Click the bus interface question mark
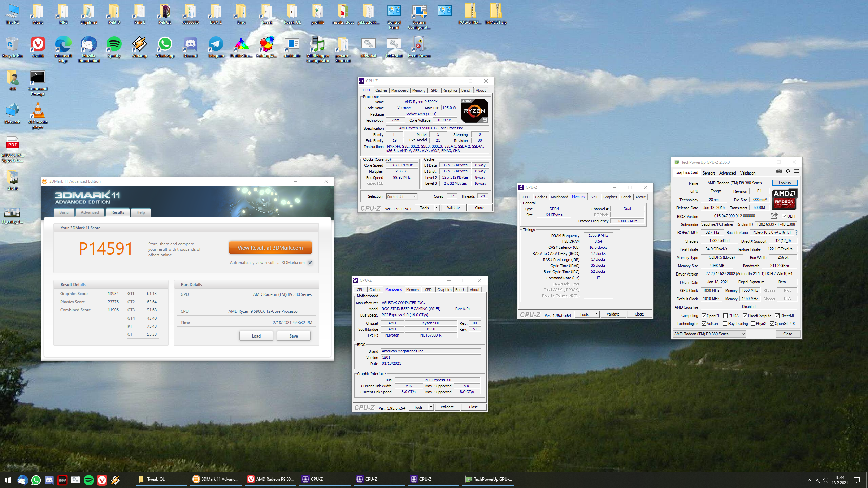This screenshot has width=868, height=488. pyautogui.click(x=796, y=232)
